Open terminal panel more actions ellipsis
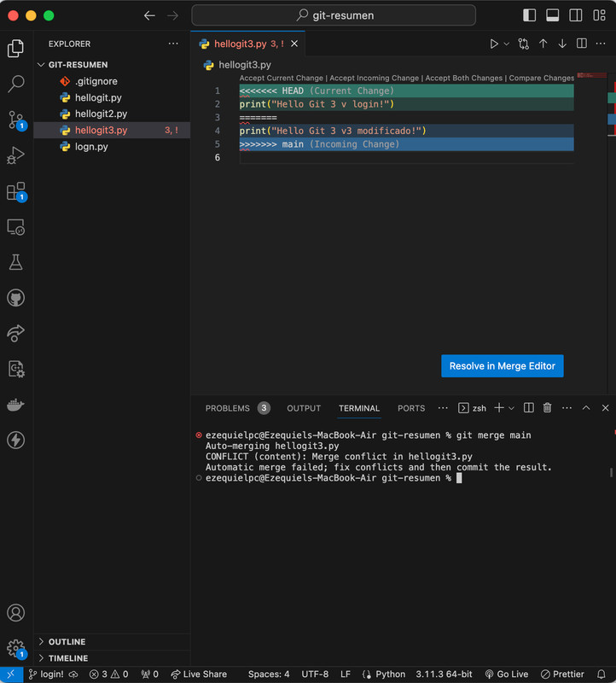This screenshot has width=616, height=683. (x=567, y=408)
